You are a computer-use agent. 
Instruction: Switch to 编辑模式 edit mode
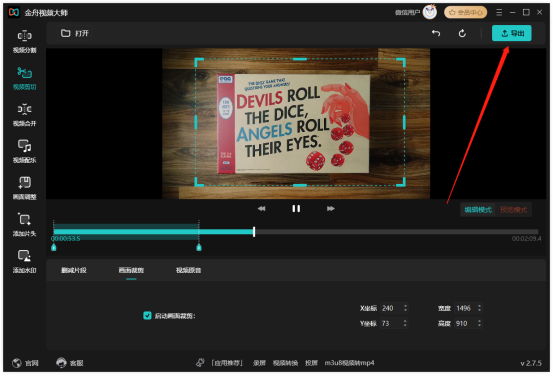tap(478, 210)
